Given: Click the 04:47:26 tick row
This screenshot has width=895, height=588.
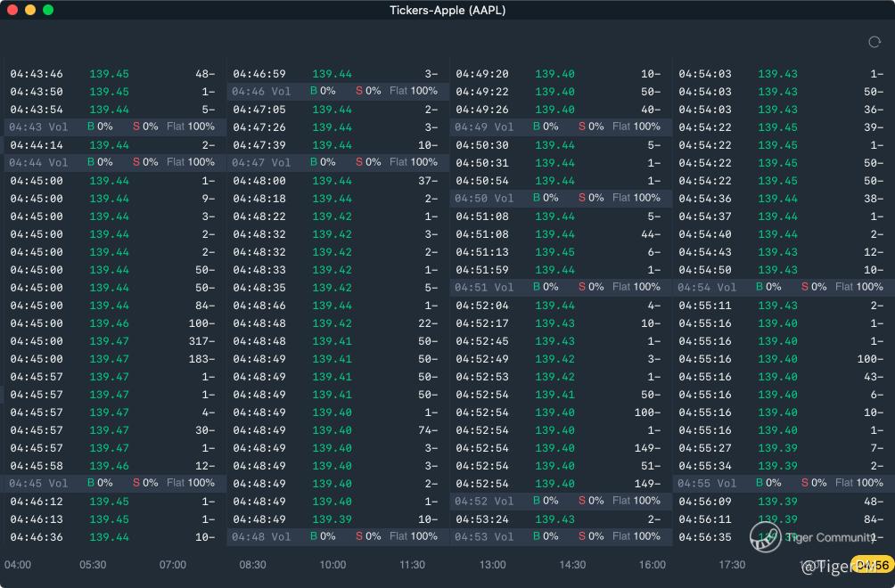Looking at the screenshot, I should (x=338, y=127).
